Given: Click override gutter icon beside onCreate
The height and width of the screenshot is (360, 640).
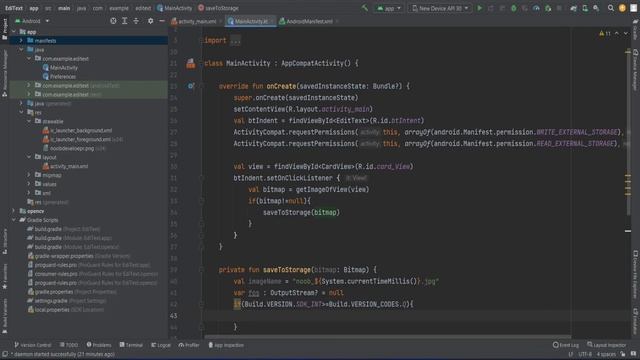Looking at the screenshot, I should 191,86.
